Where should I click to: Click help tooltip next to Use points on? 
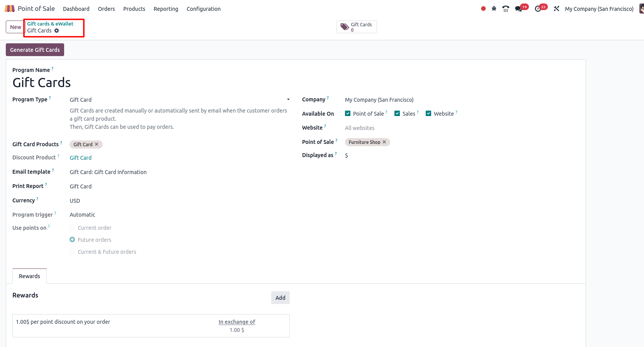pos(49,226)
